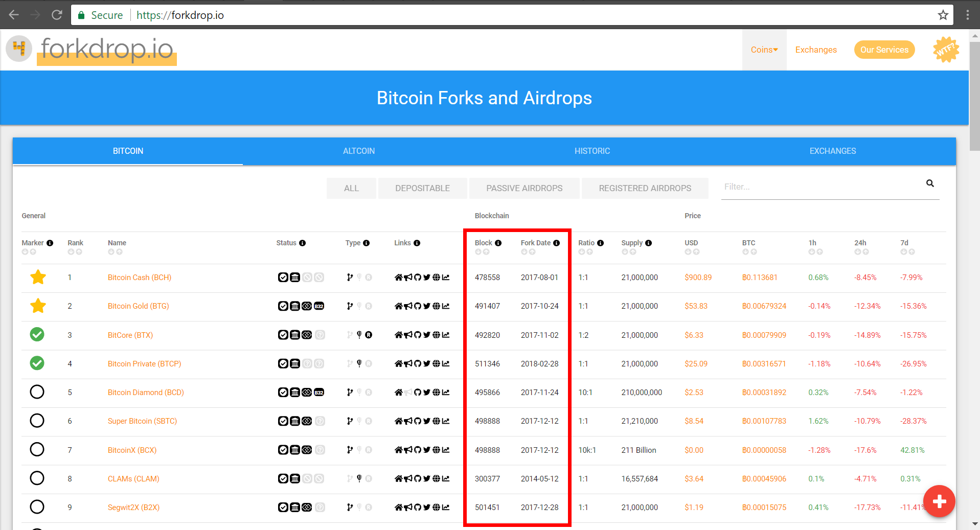Go back using the browser back arrow

pyautogui.click(x=14, y=15)
